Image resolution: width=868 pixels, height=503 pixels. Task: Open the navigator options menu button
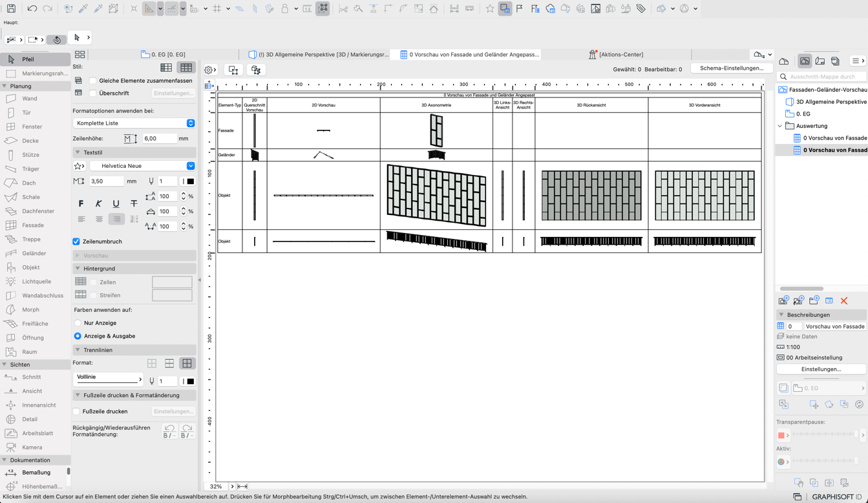(x=857, y=61)
